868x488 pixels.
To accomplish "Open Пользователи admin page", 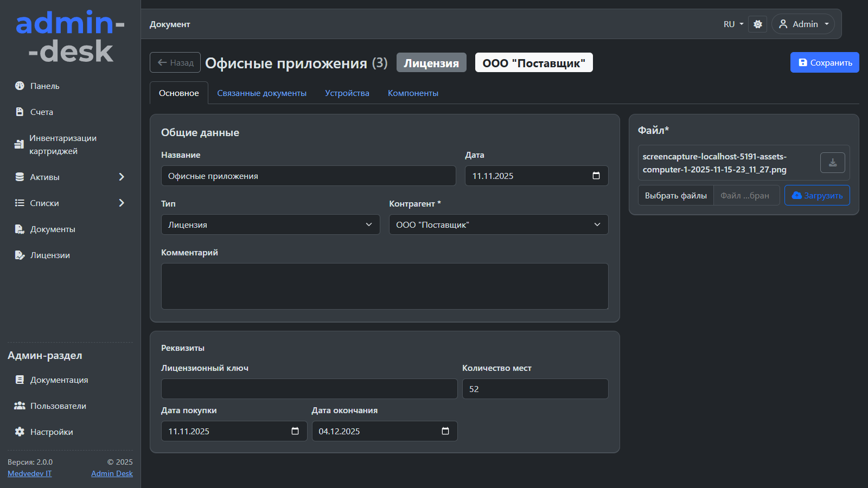I will coord(58,406).
